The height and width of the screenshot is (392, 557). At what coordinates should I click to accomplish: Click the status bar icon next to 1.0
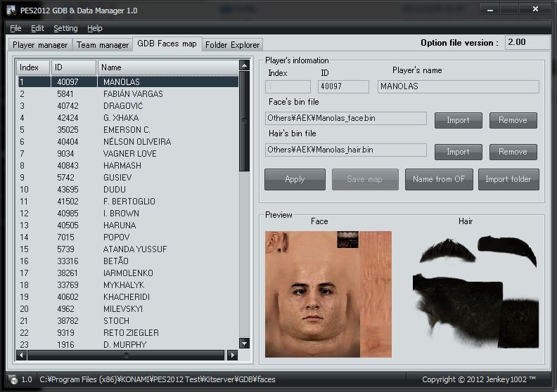pos(13,379)
